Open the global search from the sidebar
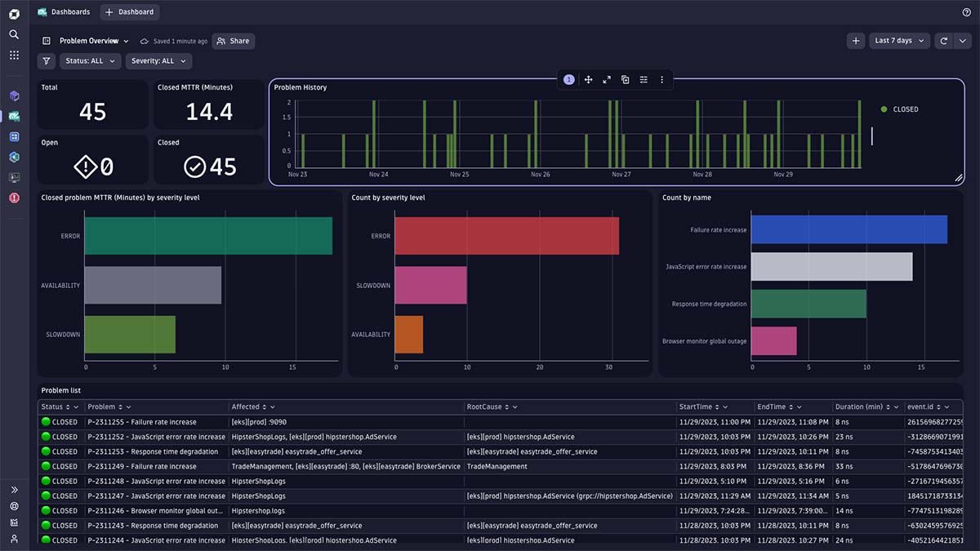980x551 pixels. 13,34
